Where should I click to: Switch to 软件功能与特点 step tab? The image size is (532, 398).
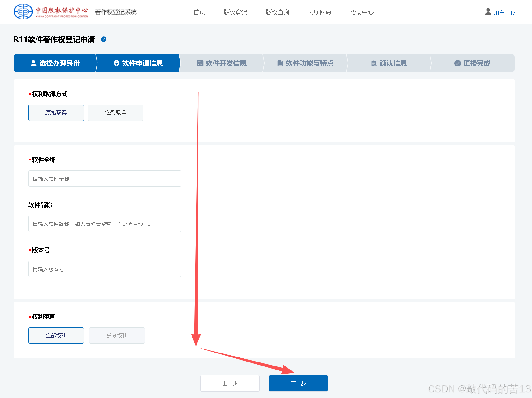305,63
